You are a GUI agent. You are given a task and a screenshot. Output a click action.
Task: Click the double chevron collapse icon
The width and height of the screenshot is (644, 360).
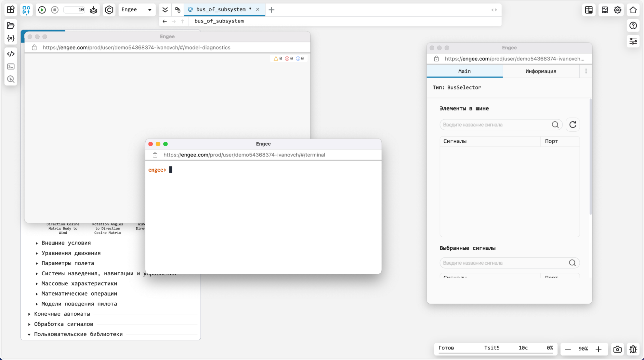click(x=165, y=10)
